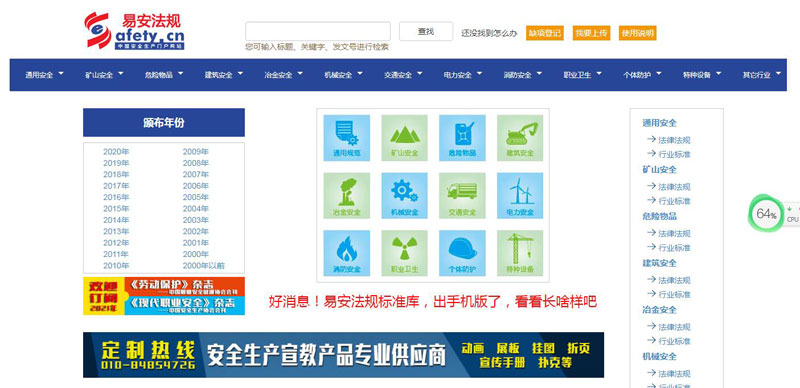The width and height of the screenshot is (800, 388).
Task: Expand the 消防安全 dropdown in the nav bar
Action: click(x=522, y=75)
